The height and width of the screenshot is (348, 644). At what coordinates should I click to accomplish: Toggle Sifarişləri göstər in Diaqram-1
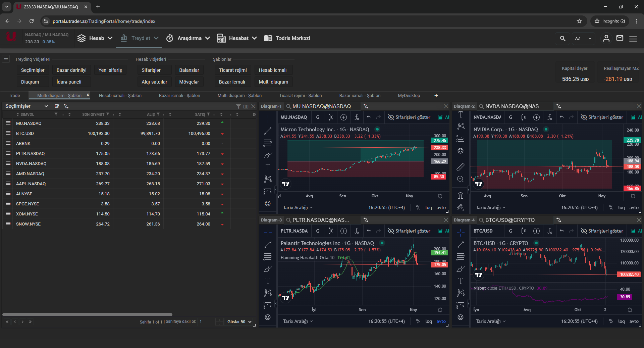click(x=409, y=117)
